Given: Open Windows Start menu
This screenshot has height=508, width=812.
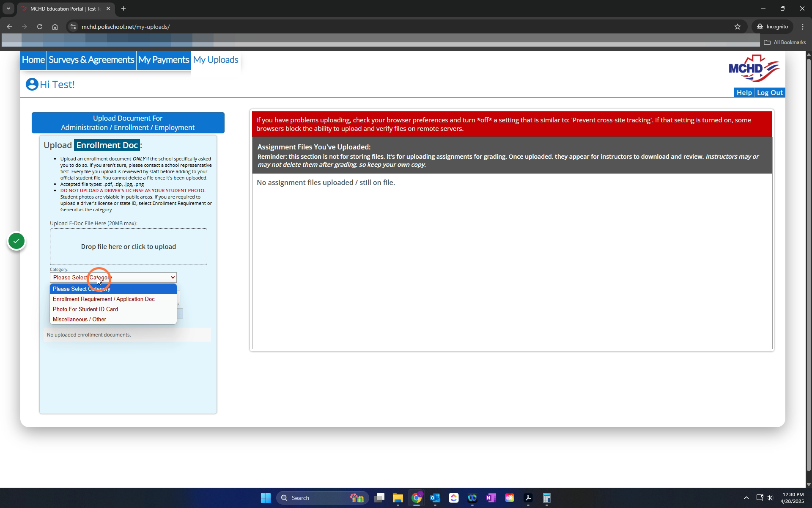Looking at the screenshot, I should [266, 498].
